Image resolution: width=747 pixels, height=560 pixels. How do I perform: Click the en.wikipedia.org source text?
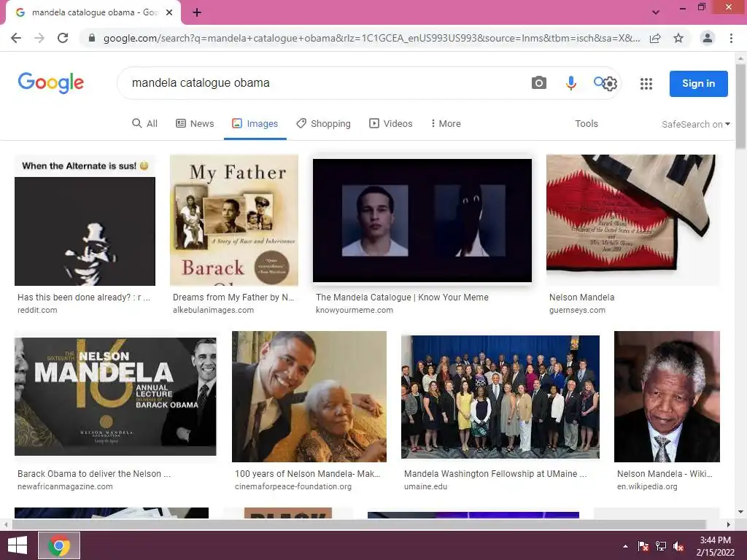[x=647, y=486]
